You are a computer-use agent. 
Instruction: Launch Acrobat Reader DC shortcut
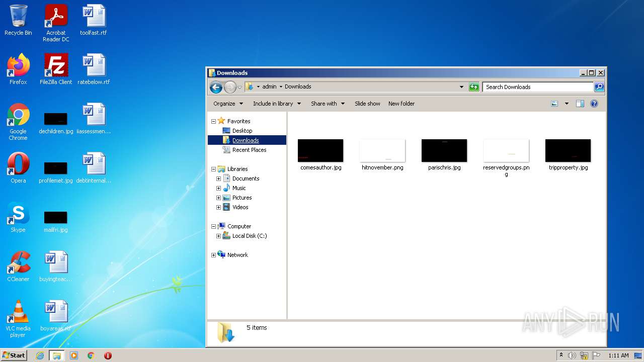pos(56,23)
